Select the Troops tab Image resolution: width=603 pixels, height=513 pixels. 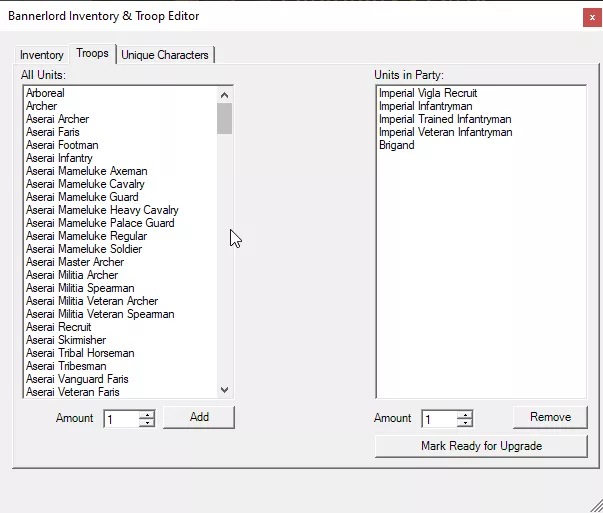(x=92, y=53)
